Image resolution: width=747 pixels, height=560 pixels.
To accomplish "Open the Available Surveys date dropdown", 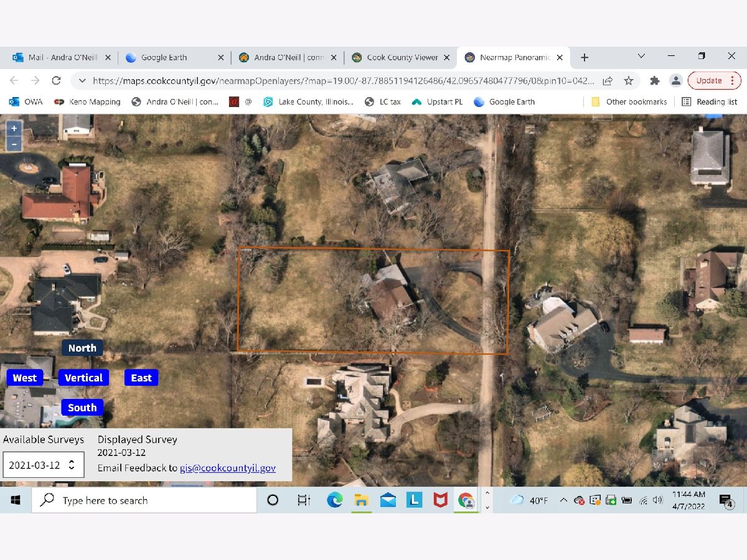I will [43, 465].
